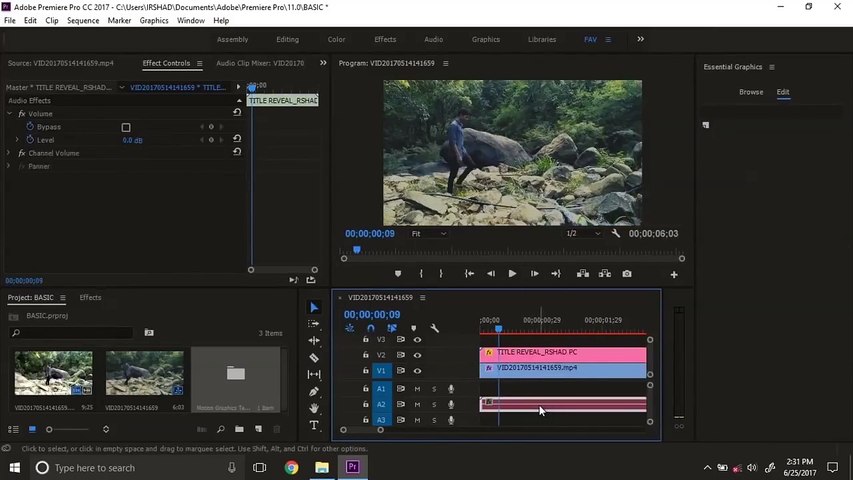Select the Pen tool

point(314,391)
